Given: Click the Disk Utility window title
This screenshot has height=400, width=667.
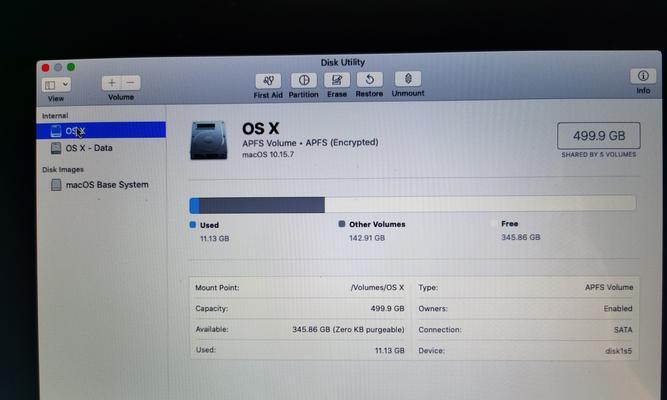Looking at the screenshot, I should click(x=343, y=62).
